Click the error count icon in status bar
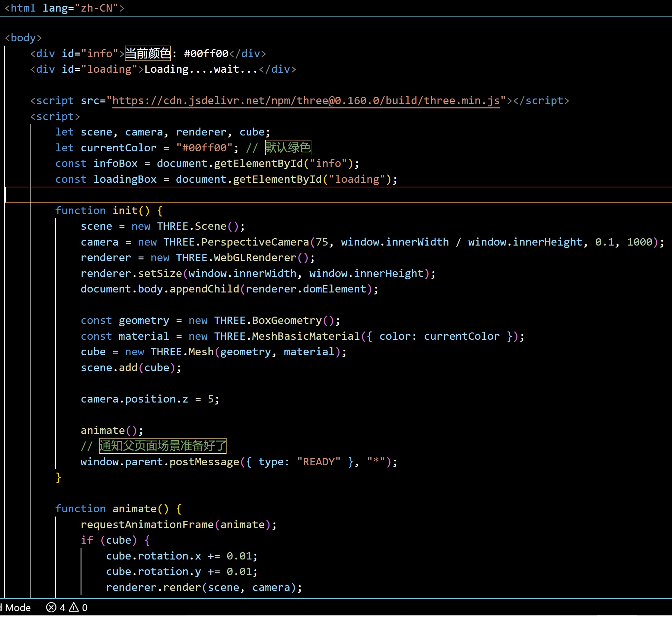 pyautogui.click(x=51, y=607)
